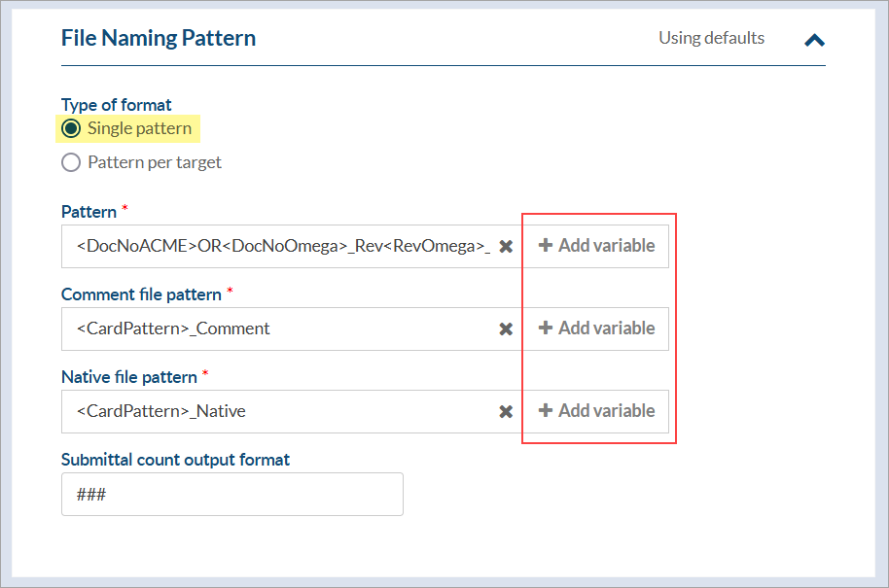Click the Comment file pattern label
889x588 pixels.
click(141, 294)
